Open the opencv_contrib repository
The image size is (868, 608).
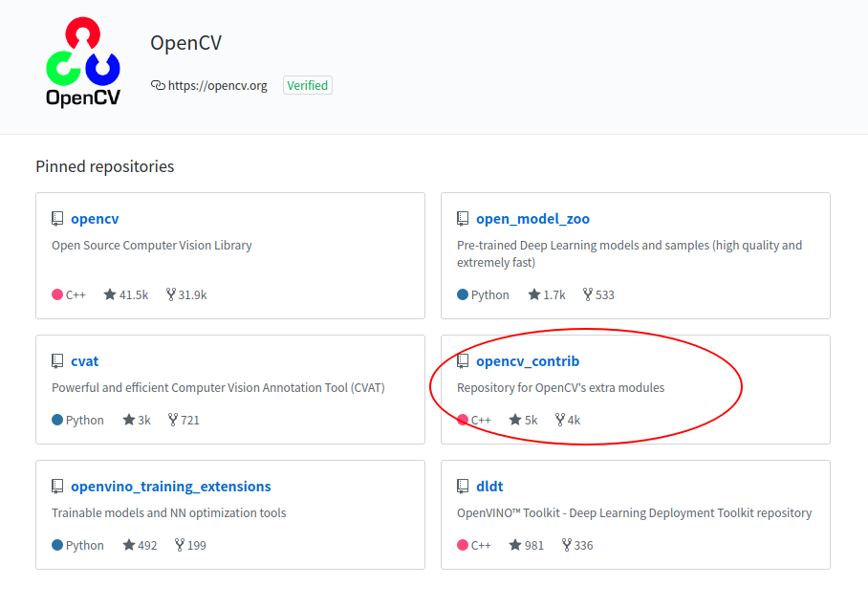pos(528,361)
